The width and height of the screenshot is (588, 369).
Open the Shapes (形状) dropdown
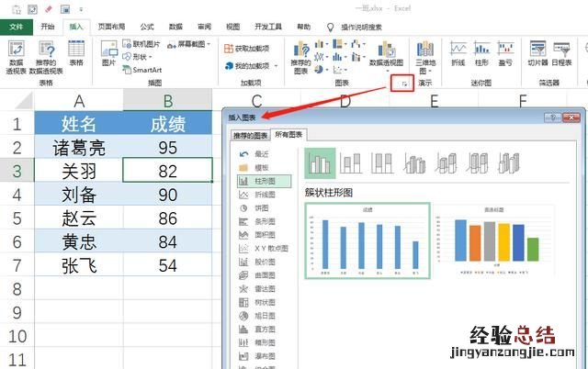(137, 57)
